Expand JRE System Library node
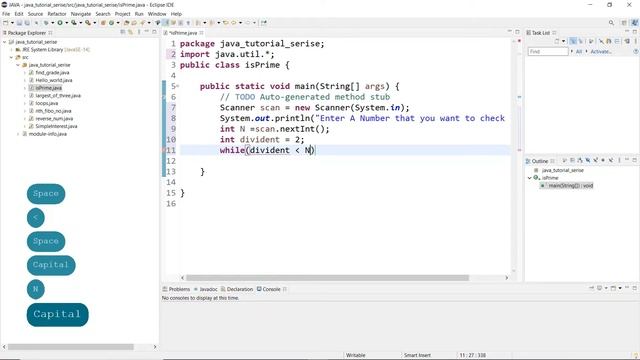 coord(11,50)
